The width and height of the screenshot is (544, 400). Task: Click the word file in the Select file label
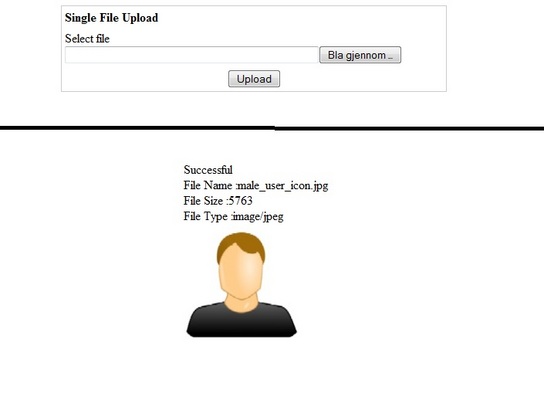pos(103,39)
